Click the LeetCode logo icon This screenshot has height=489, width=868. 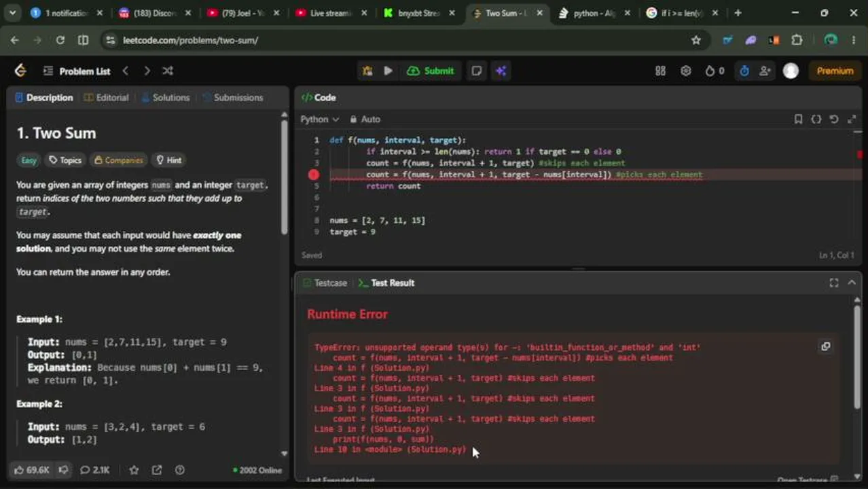point(20,71)
